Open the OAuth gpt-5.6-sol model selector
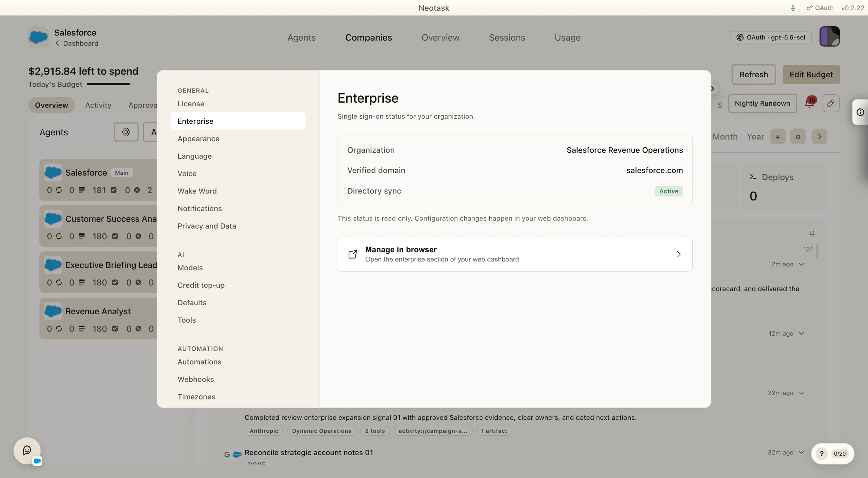Viewport: 868px width, 478px height. click(x=771, y=37)
